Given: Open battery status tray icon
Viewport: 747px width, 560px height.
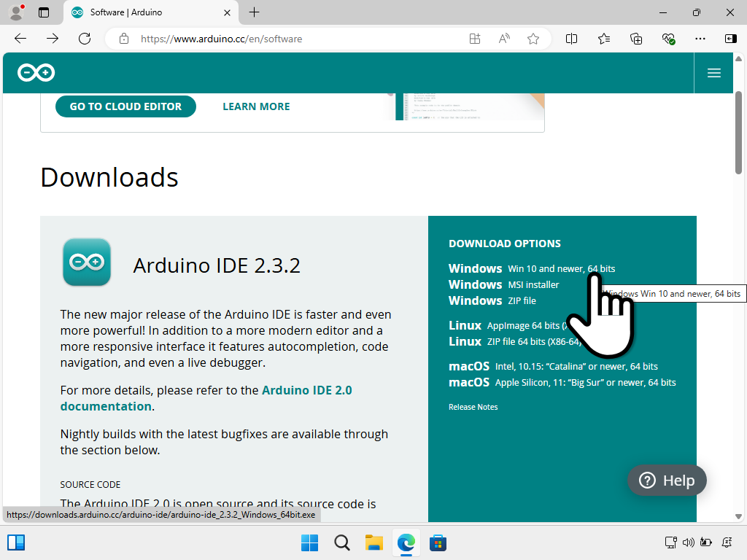Looking at the screenshot, I should [x=706, y=542].
